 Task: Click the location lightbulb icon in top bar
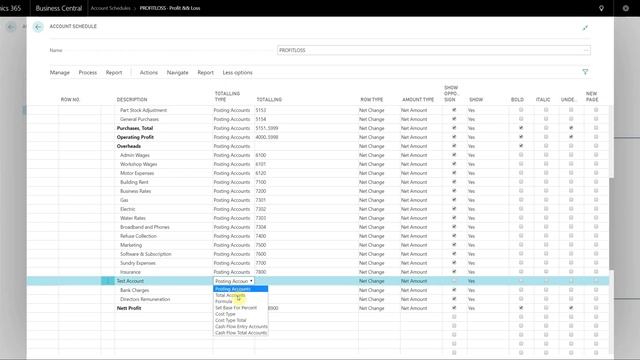point(601,8)
